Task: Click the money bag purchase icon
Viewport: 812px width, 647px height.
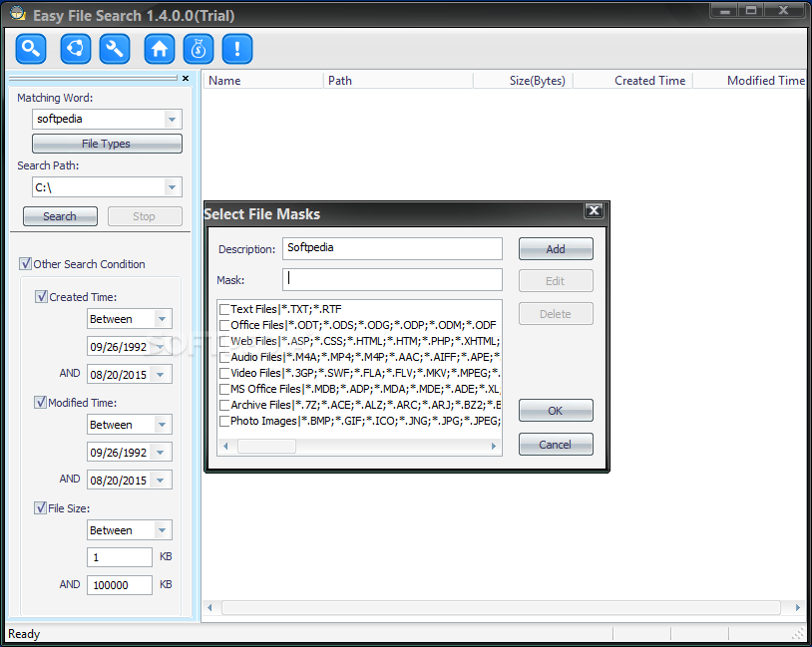Action: tap(199, 49)
